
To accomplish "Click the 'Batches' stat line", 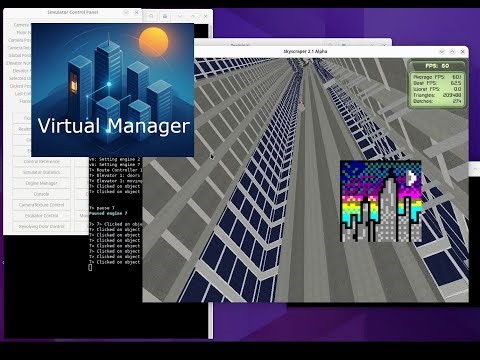I will point(437,101).
